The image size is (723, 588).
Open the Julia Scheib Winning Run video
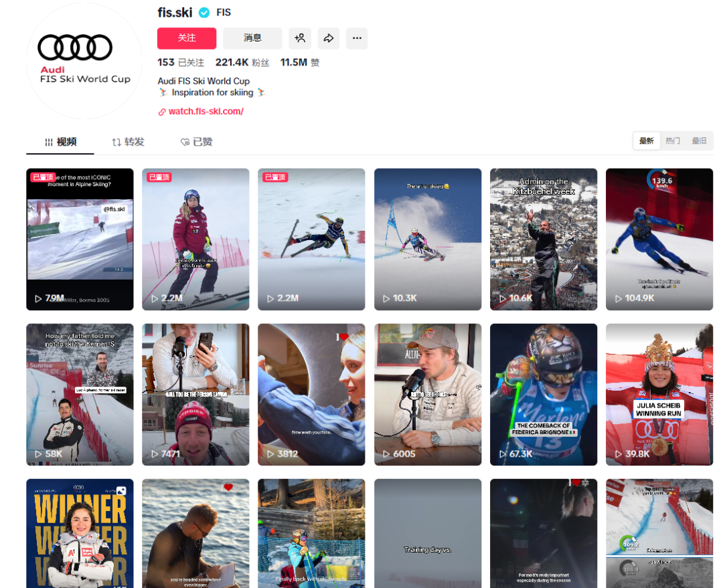(659, 395)
